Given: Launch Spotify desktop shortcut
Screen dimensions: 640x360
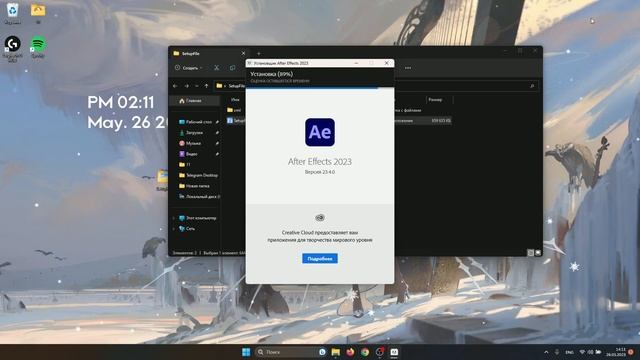Looking at the screenshot, I should pos(38,47).
